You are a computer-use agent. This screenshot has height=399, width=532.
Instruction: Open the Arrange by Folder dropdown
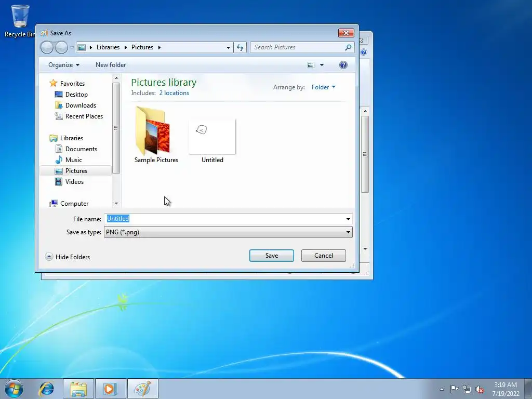point(324,87)
